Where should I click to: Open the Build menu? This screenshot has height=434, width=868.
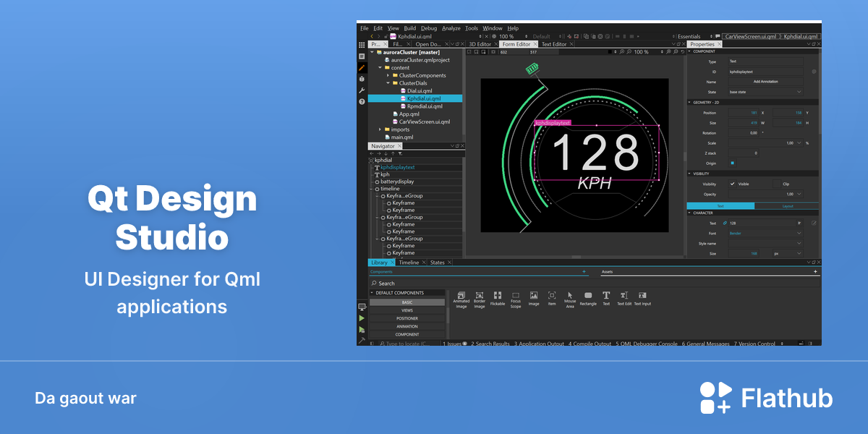(x=410, y=28)
